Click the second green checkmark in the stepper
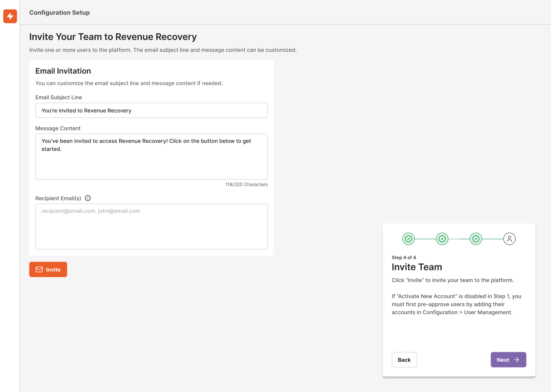The width and height of the screenshot is (551, 392). click(x=442, y=238)
